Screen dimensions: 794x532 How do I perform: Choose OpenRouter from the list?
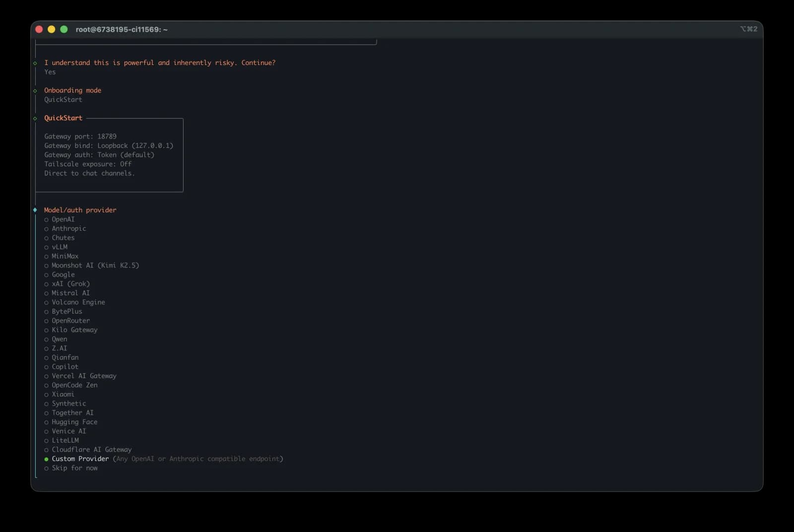pos(67,321)
